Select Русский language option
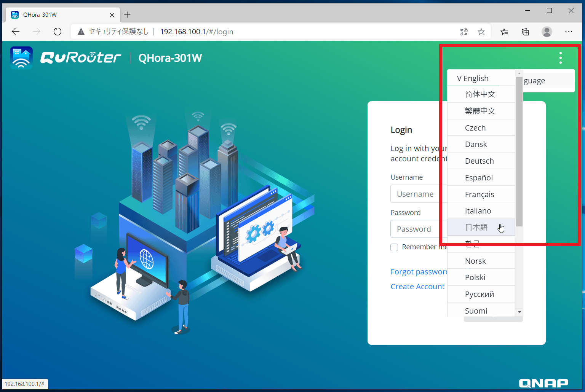Image resolution: width=585 pixels, height=392 pixels. pyautogui.click(x=481, y=294)
